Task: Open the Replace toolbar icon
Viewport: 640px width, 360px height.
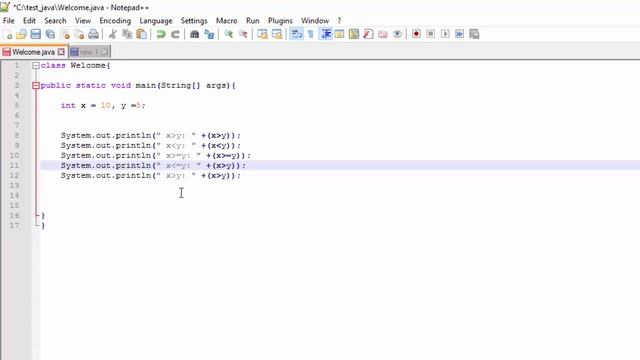Action: [x=209, y=34]
